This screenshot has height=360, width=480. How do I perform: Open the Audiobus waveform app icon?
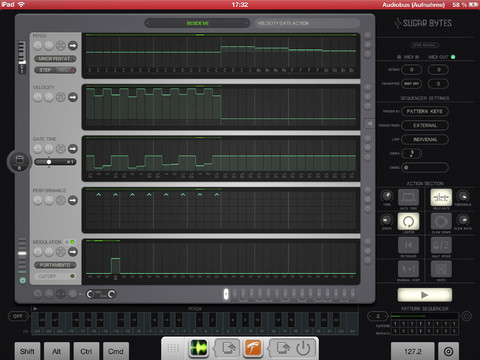(x=199, y=348)
